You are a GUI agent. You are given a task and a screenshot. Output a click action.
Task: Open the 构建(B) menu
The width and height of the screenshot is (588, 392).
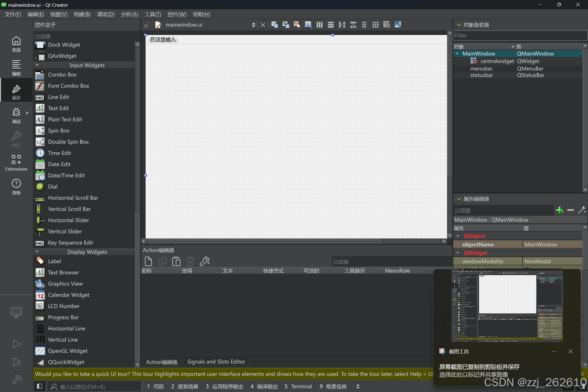point(82,14)
